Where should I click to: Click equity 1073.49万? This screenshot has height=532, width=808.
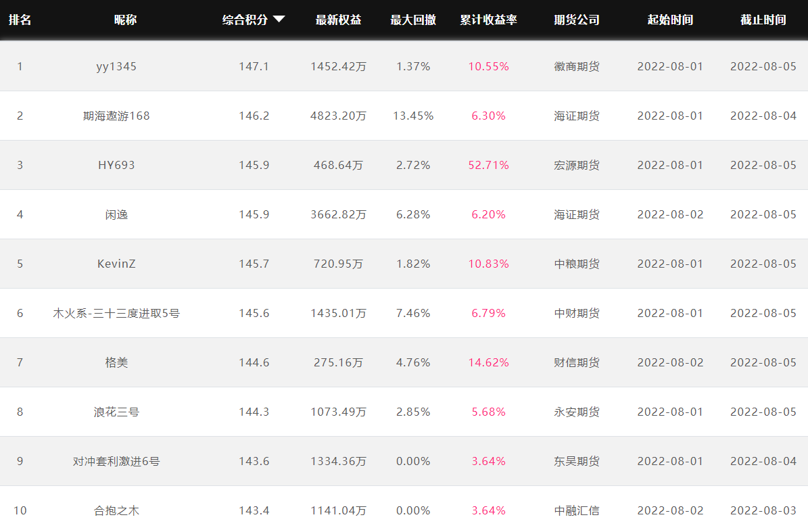point(339,412)
